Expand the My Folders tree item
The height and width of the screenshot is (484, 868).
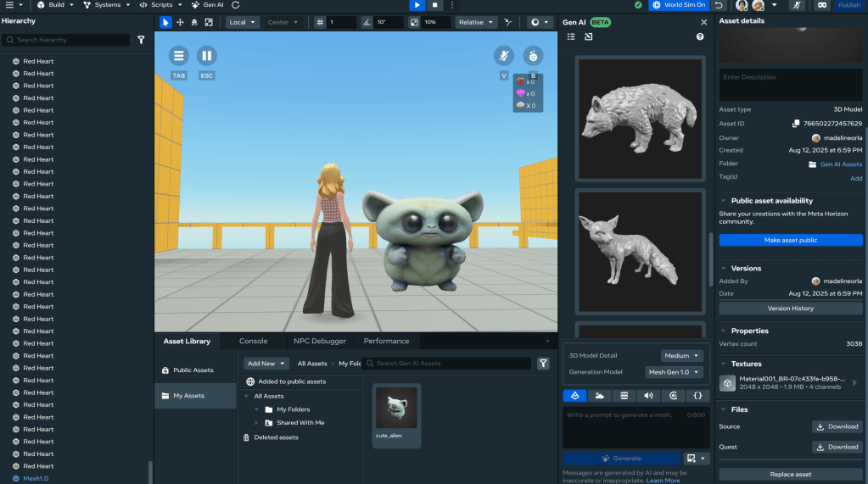tap(257, 409)
